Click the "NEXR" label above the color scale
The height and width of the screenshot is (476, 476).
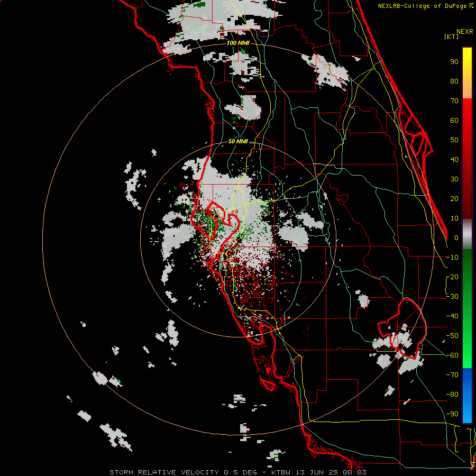click(465, 32)
